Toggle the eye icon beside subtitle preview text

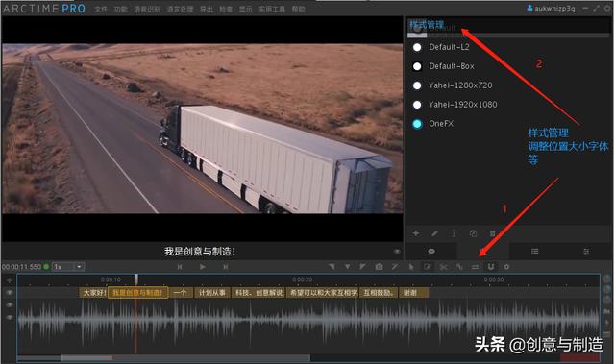(397, 252)
